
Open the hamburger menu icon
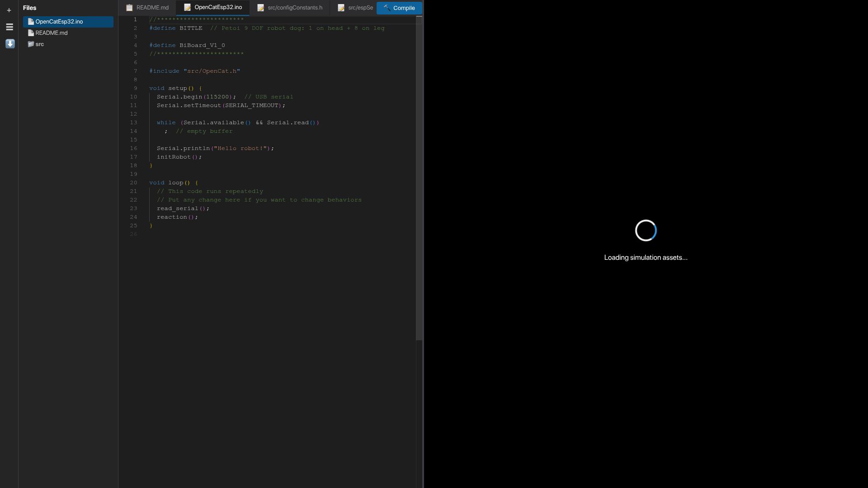coord(9,27)
